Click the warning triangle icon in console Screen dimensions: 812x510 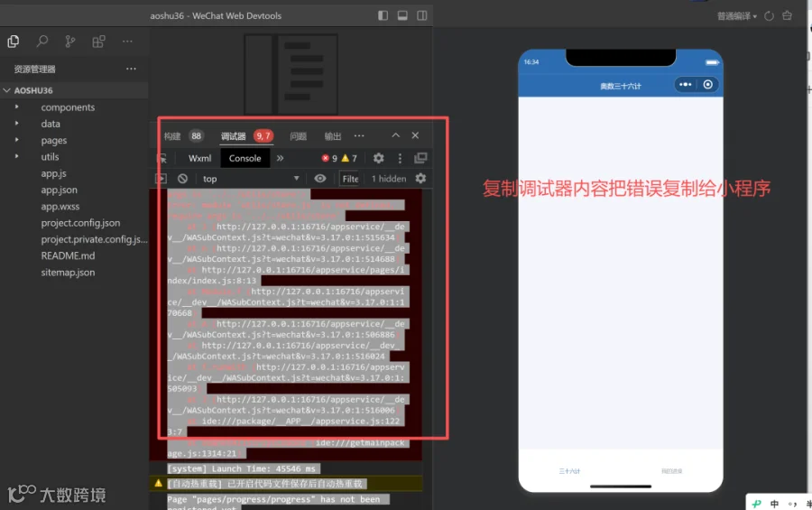click(x=159, y=483)
